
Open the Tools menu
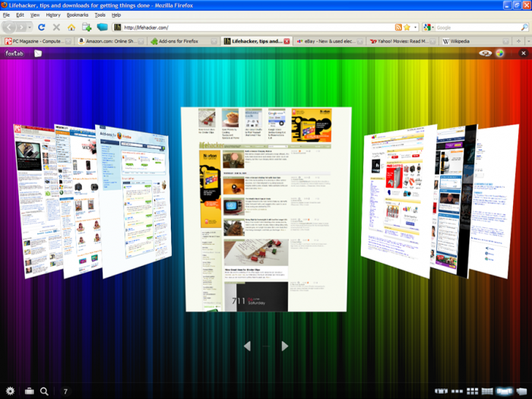[100, 15]
